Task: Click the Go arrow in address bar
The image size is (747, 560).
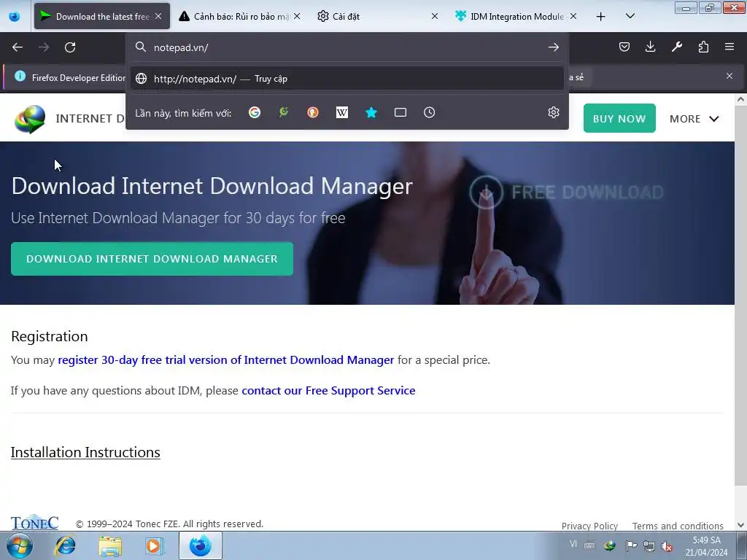Action: [x=553, y=47]
